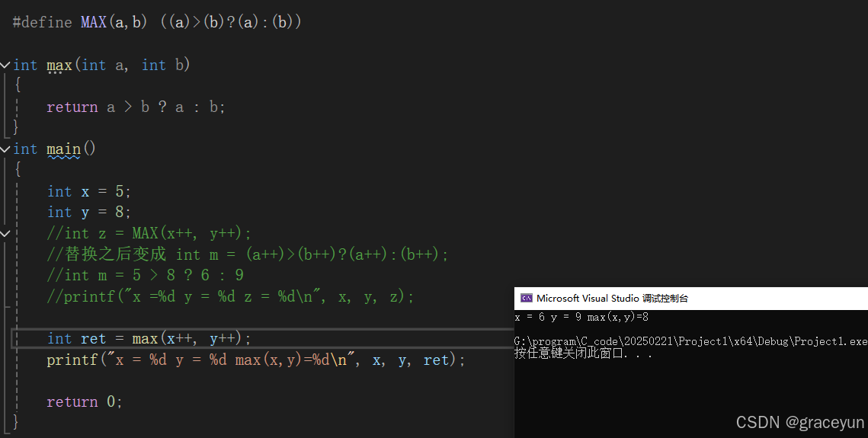
Task: Collapse the main function fold chevron
Action: click(5, 149)
